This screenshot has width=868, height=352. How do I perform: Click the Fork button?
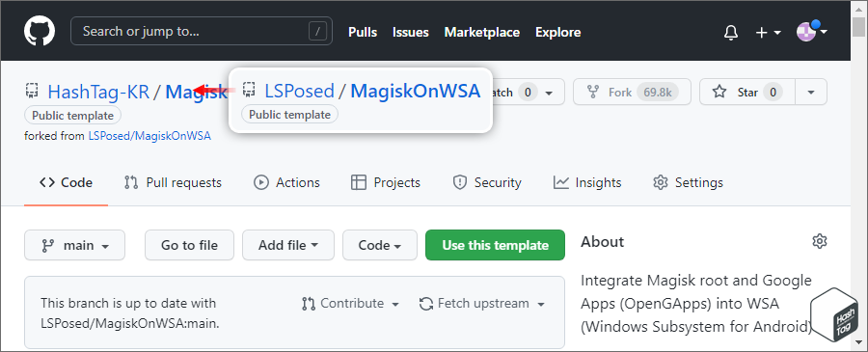632,92
